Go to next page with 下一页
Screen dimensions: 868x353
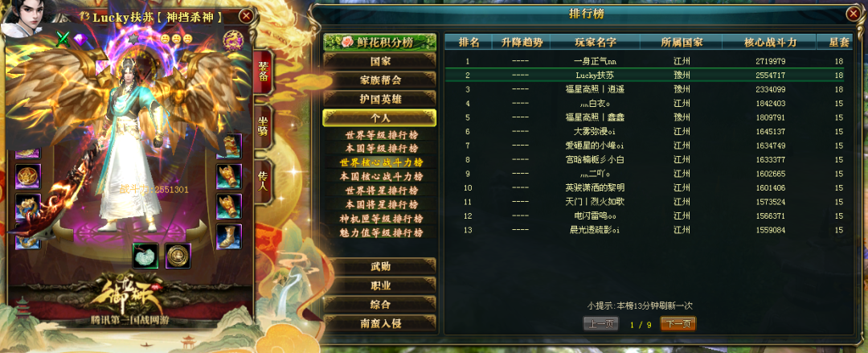[678, 324]
